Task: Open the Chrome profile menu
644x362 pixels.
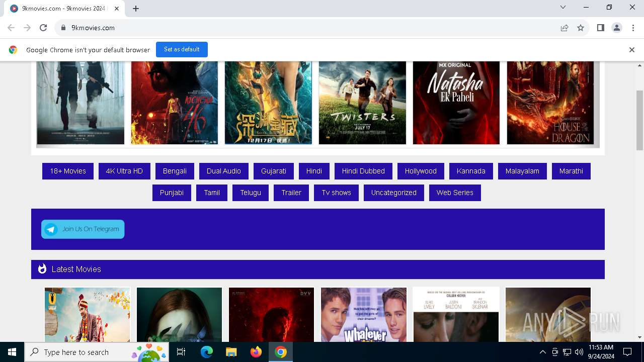Action: click(x=616, y=28)
